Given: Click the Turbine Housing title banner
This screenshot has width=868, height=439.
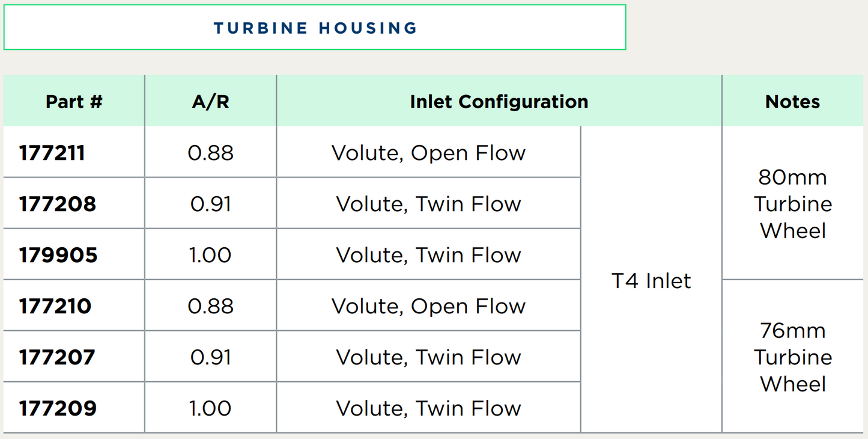Looking at the screenshot, I should pos(315,28).
